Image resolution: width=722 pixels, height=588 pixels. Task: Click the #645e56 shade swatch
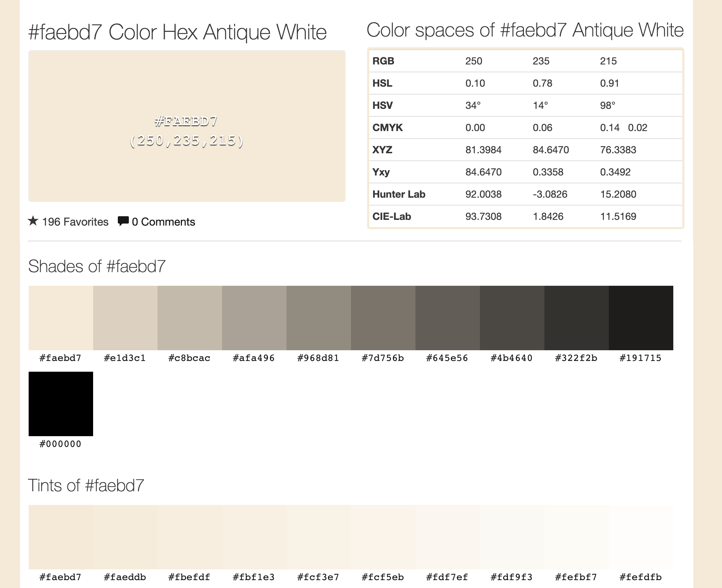coord(447,318)
